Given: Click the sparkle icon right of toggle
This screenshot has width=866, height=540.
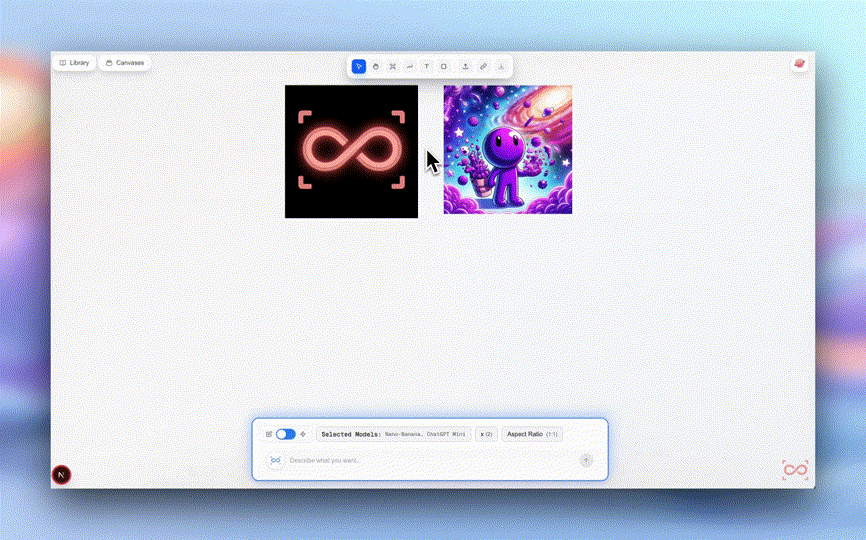Looking at the screenshot, I should (x=303, y=434).
